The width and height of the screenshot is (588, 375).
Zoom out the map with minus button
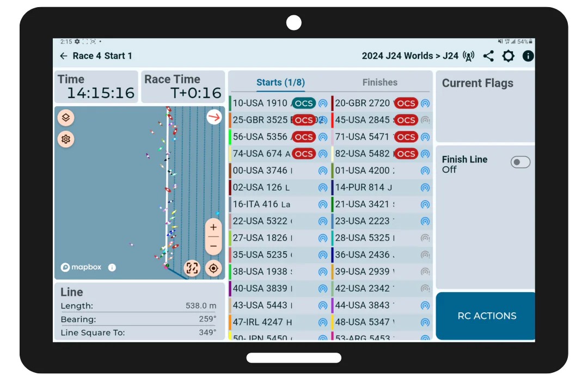pos(213,246)
